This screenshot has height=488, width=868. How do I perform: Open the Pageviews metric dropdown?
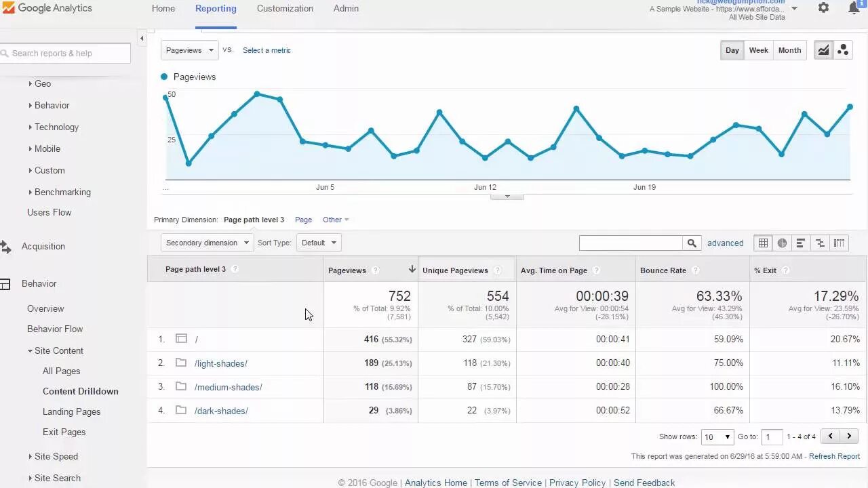[190, 50]
